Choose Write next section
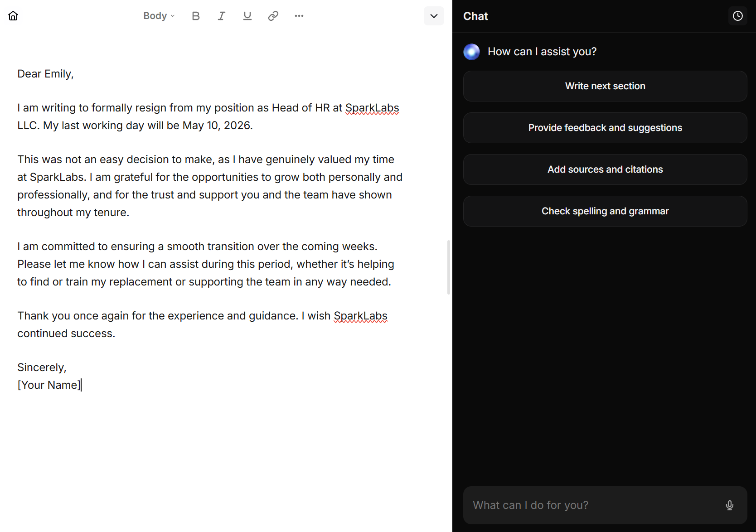Image resolution: width=756 pixels, height=532 pixels. [x=605, y=86]
